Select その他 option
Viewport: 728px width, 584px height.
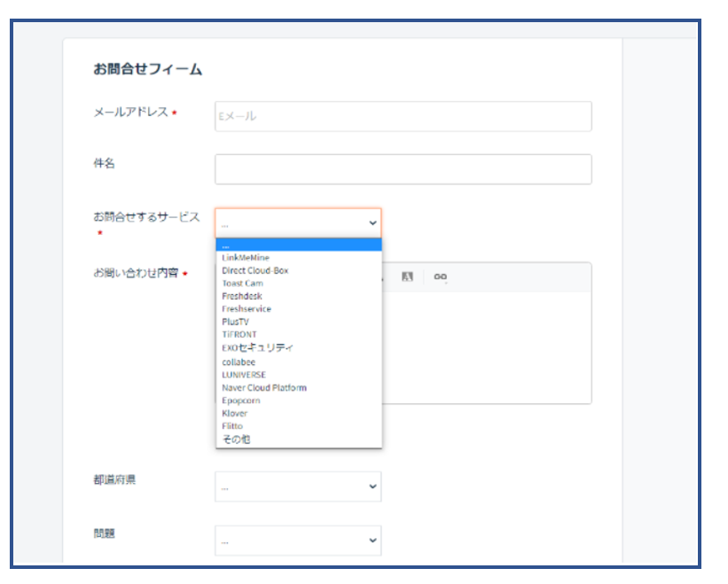click(299, 440)
